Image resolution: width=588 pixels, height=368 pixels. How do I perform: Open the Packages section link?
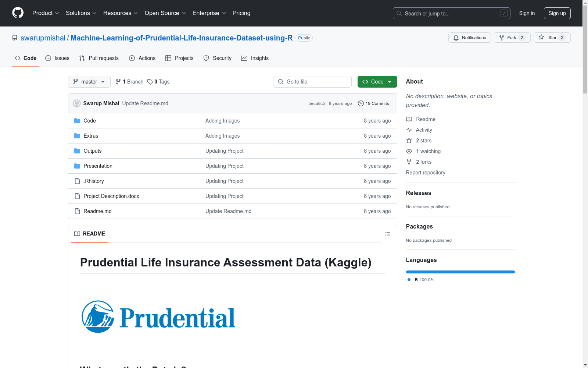[419, 226]
